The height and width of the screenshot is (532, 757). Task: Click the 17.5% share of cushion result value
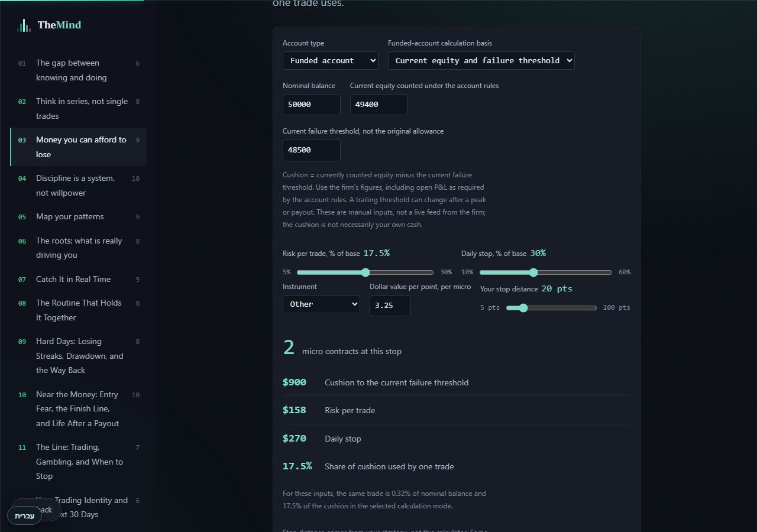point(297,466)
